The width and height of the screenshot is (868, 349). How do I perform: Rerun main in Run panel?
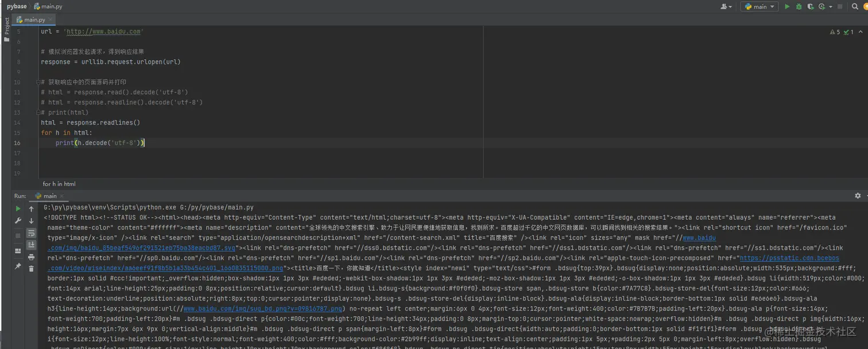pos(18,209)
